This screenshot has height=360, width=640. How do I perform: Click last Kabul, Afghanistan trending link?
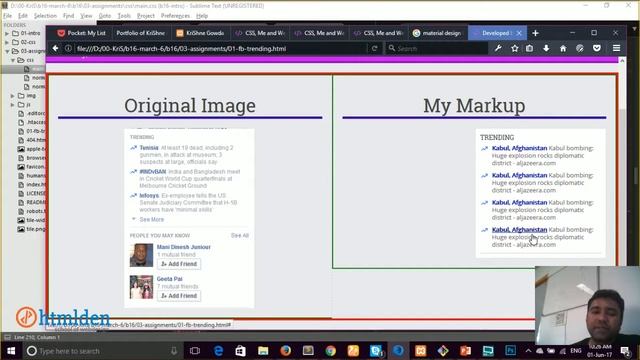(x=519, y=230)
